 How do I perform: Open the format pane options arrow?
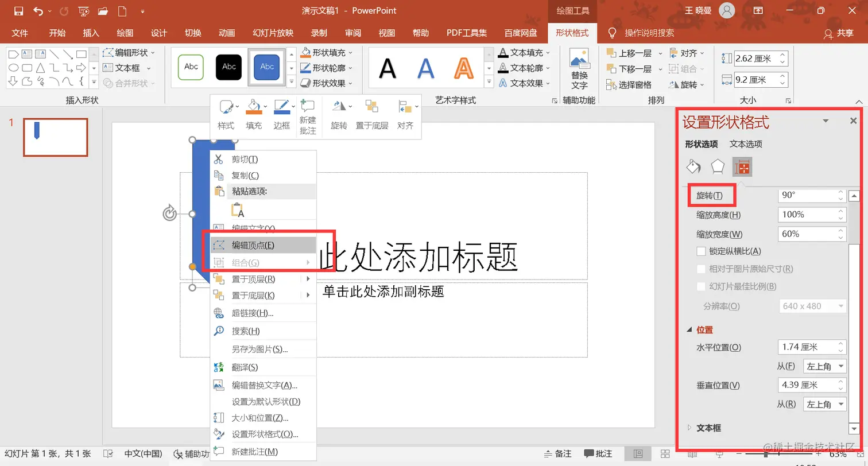(826, 121)
